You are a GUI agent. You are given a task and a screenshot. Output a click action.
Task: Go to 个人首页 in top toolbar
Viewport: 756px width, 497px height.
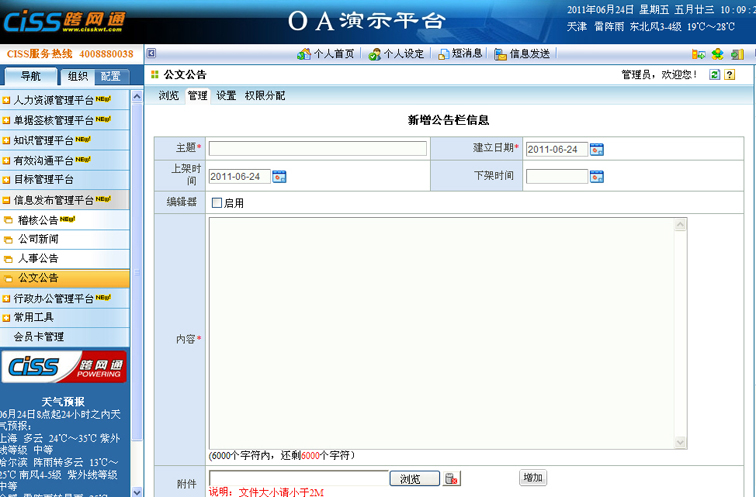tap(326, 54)
